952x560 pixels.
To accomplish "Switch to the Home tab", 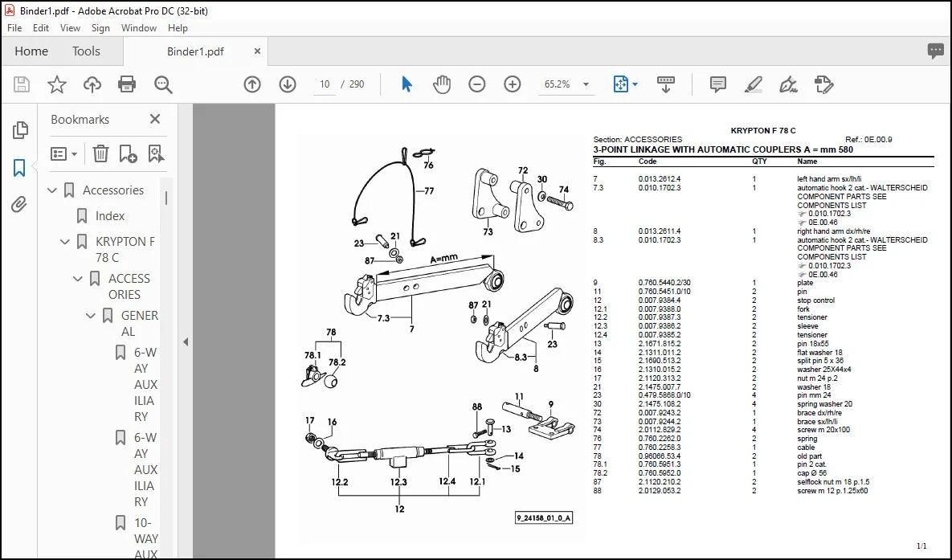I will click(x=31, y=51).
